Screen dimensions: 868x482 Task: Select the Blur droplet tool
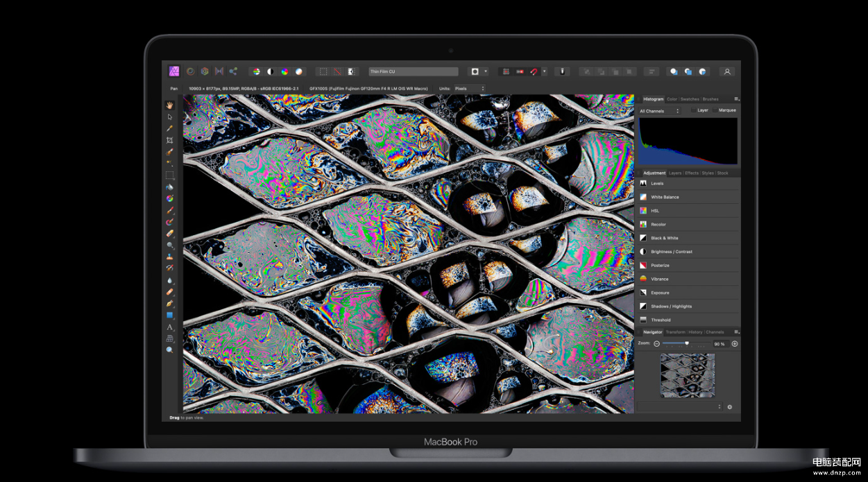pyautogui.click(x=169, y=280)
